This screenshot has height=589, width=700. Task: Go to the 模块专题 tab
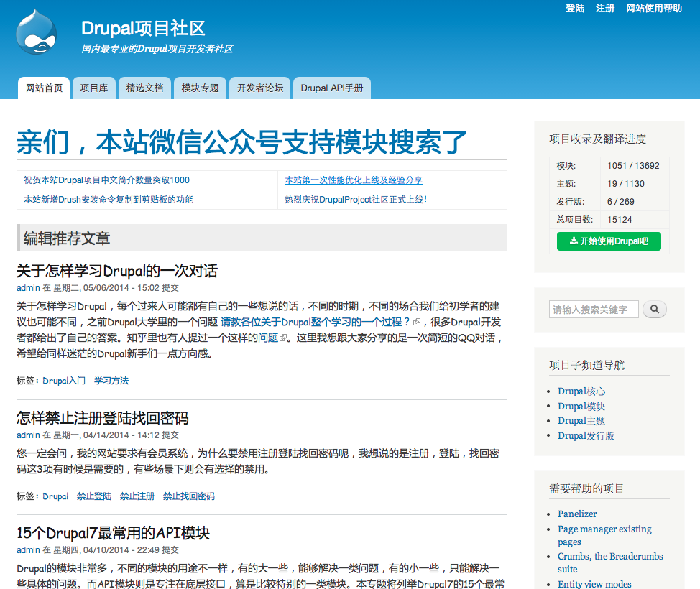tap(200, 88)
